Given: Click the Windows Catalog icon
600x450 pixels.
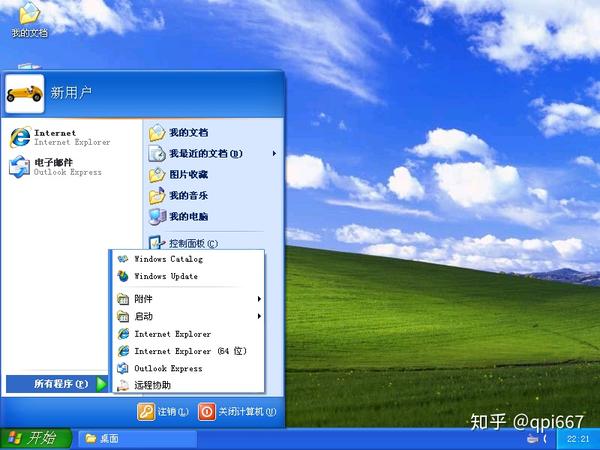Looking at the screenshot, I should pyautogui.click(x=123, y=259).
